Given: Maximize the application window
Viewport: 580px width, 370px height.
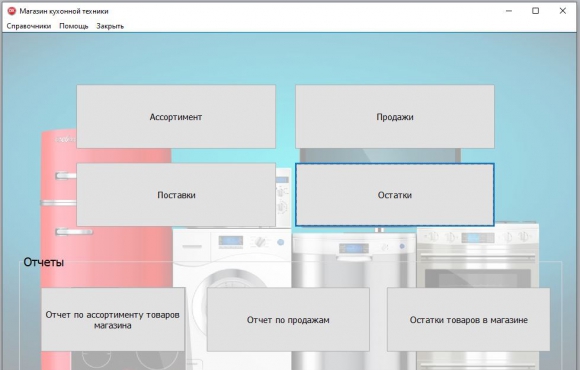Looking at the screenshot, I should [535, 11].
